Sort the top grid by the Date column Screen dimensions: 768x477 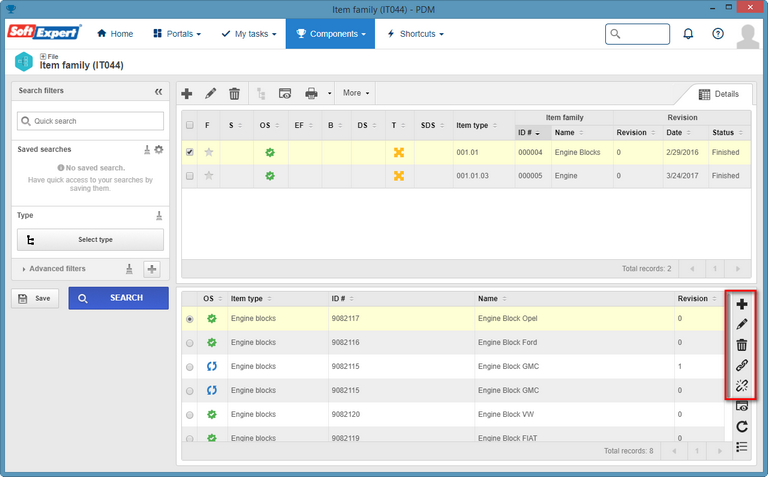678,133
